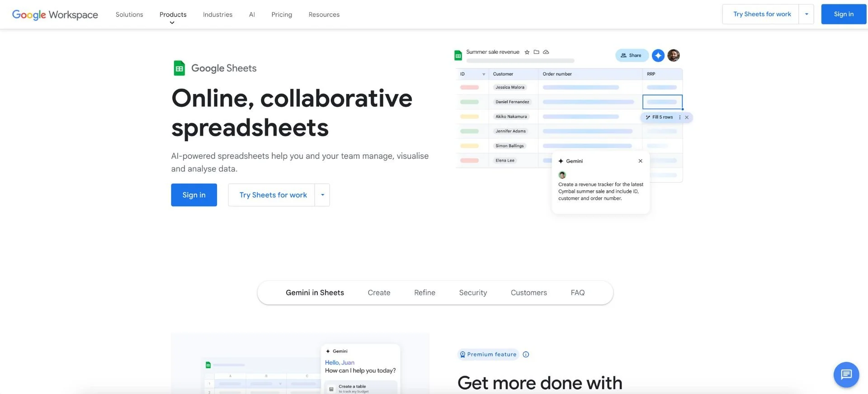Open dropdown arrow beside header Try Sheets for work
Screen dimensions: 868x394
click(x=806, y=14)
